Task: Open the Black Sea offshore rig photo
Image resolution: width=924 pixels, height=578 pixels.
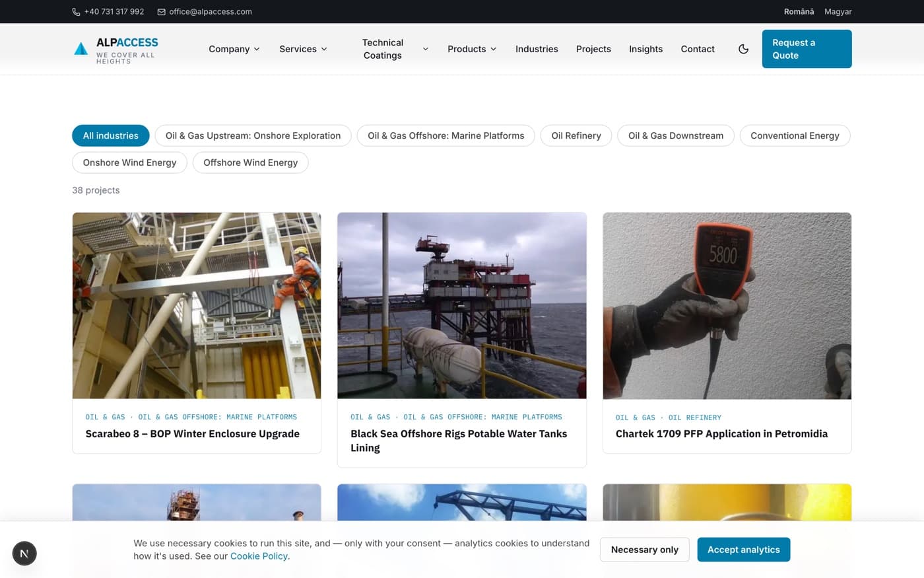Action: [x=462, y=306]
